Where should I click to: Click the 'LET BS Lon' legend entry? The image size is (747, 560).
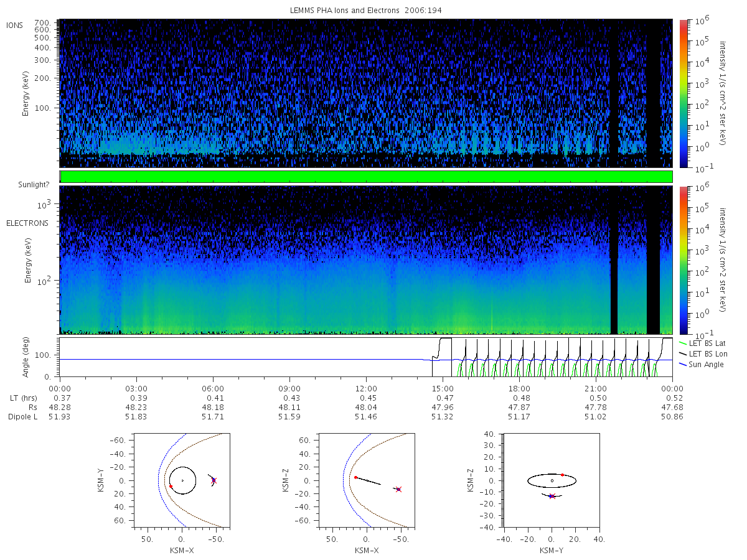702,353
